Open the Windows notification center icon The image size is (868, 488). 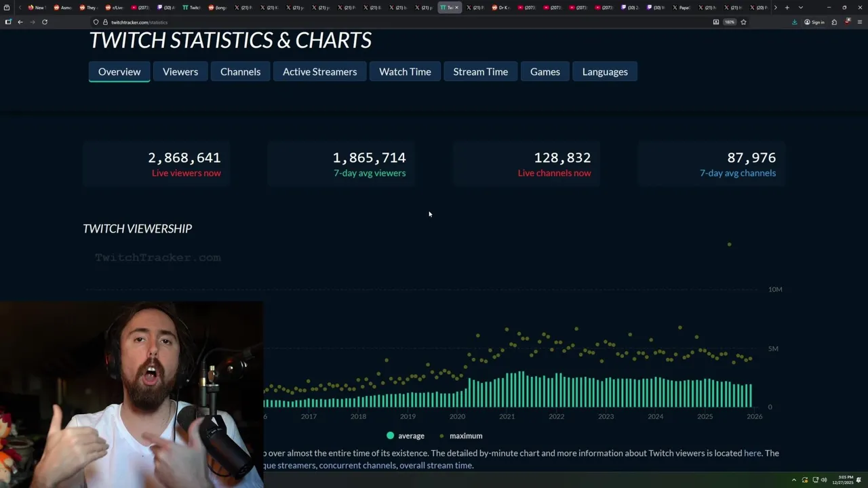pyautogui.click(x=859, y=480)
